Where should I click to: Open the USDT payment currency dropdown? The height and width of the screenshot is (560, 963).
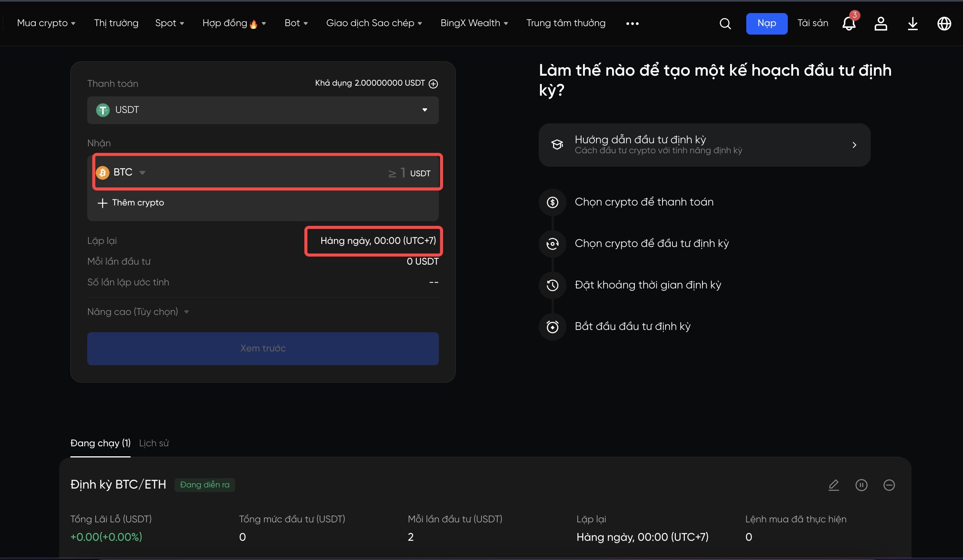263,110
